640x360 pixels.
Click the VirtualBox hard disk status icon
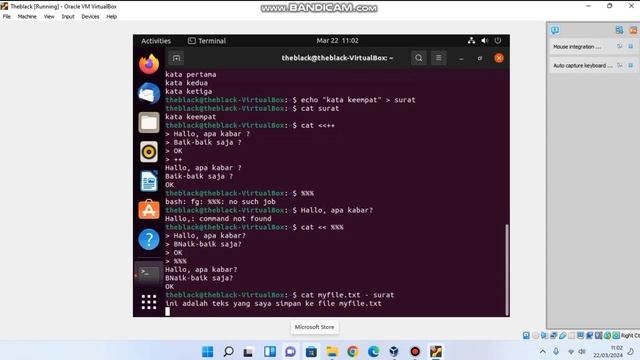[526, 336]
